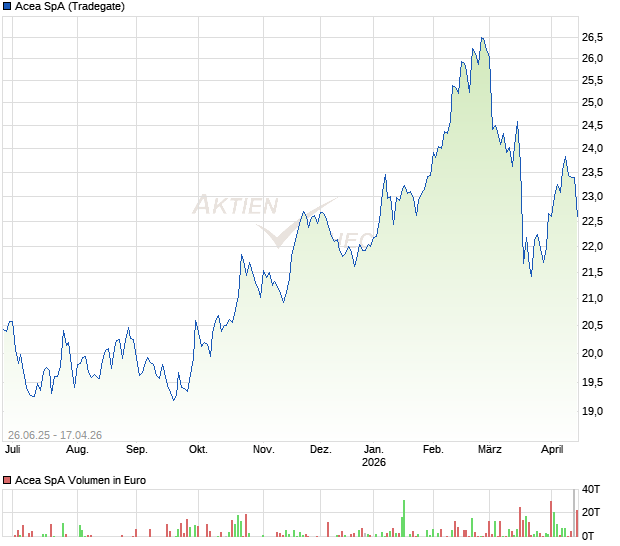This screenshot has width=620, height=546.
Task: Click the 'Juli' month label
Action: point(13,450)
